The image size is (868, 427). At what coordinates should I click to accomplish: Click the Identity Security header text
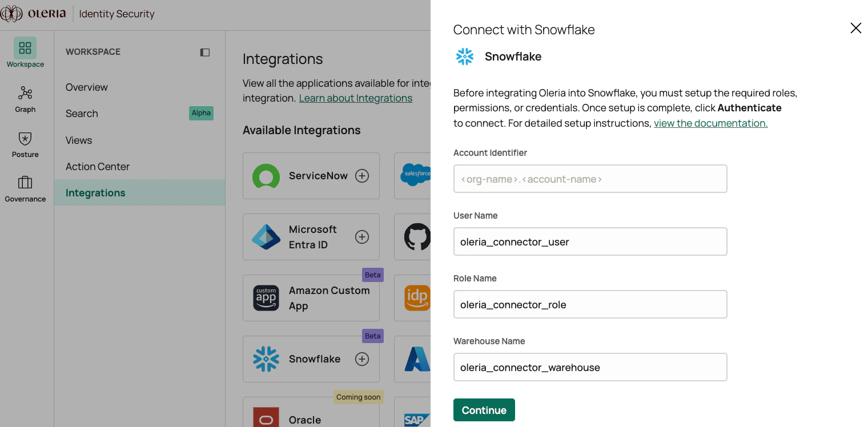117,14
